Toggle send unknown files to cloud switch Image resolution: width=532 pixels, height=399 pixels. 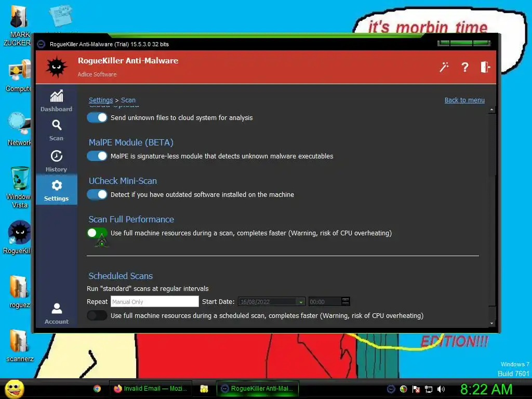click(x=97, y=117)
